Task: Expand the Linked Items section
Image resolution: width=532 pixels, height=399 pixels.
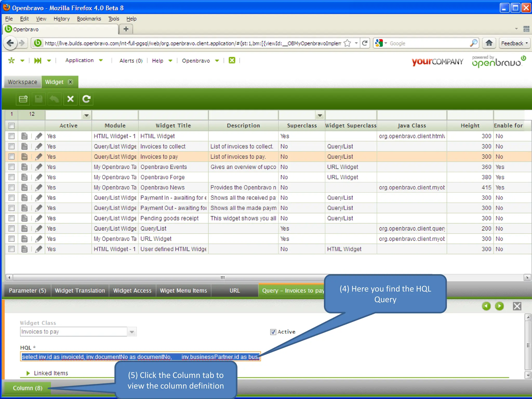Action: (28, 373)
